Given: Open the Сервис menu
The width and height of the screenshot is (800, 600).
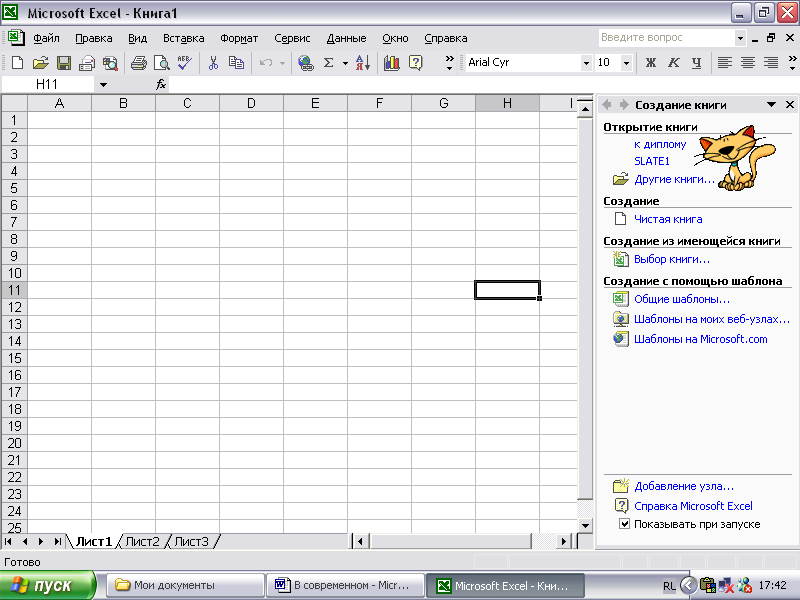Looking at the screenshot, I should tap(292, 38).
